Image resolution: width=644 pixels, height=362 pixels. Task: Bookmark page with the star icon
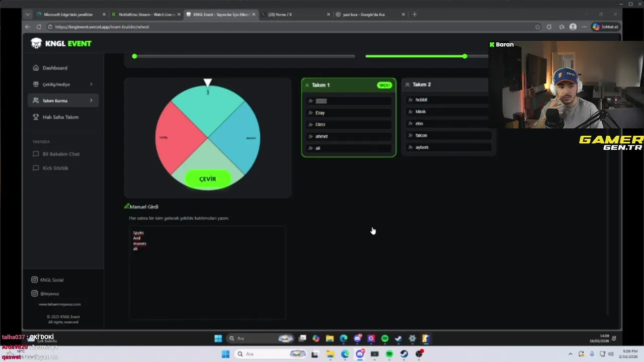tap(538, 27)
